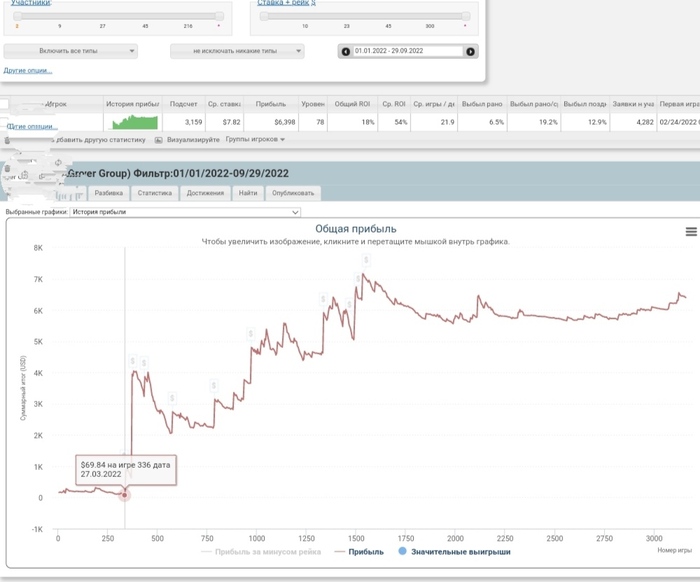Viewport: 700px width, 582px height.
Task: Sort by Подсчет column header
Action: click(183, 104)
